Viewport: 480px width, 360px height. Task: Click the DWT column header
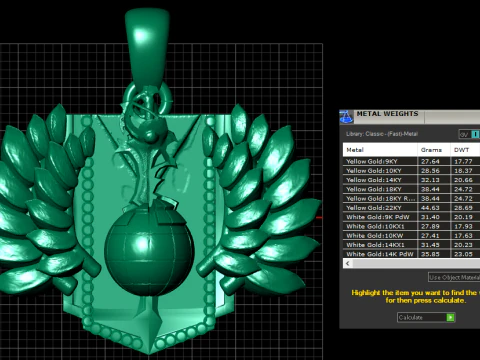465,150
